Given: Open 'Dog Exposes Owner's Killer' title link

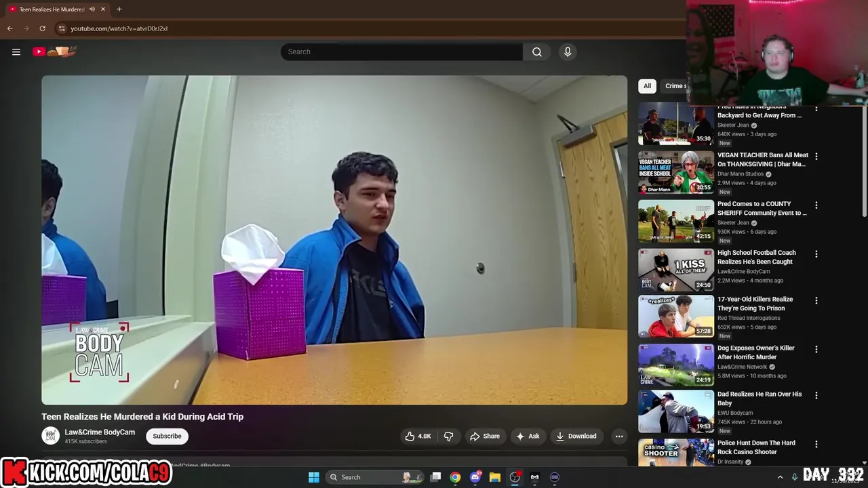Looking at the screenshot, I should point(756,352).
